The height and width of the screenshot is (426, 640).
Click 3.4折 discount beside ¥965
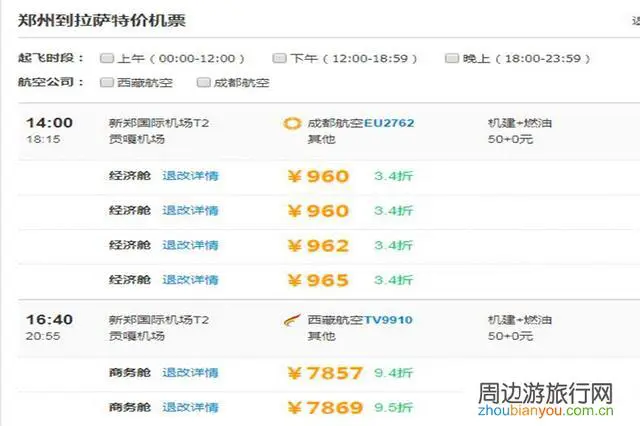tap(393, 280)
